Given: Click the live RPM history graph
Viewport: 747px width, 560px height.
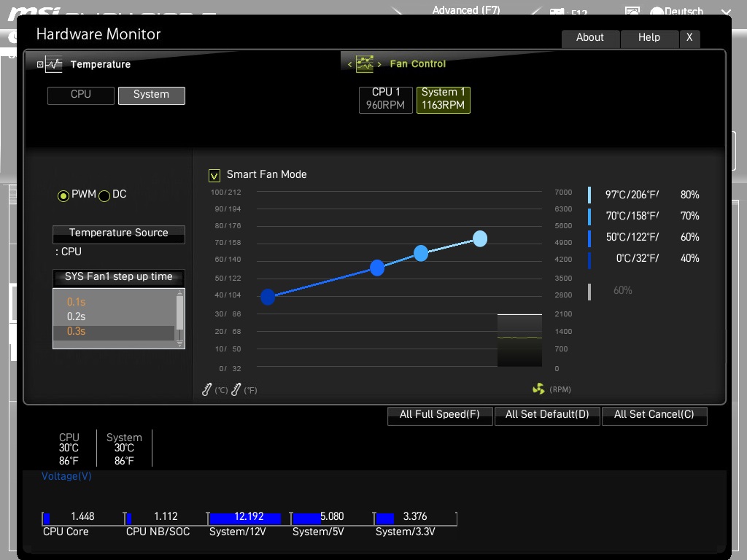Looking at the screenshot, I should pyautogui.click(x=519, y=341).
